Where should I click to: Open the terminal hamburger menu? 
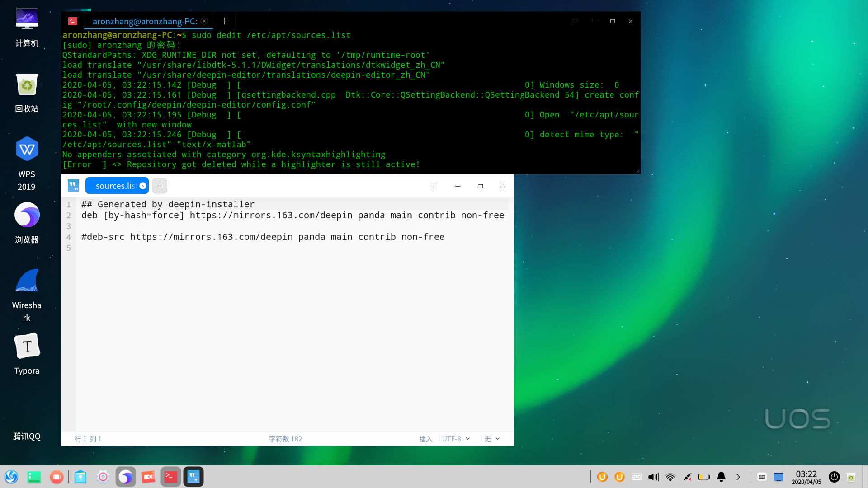pos(576,21)
